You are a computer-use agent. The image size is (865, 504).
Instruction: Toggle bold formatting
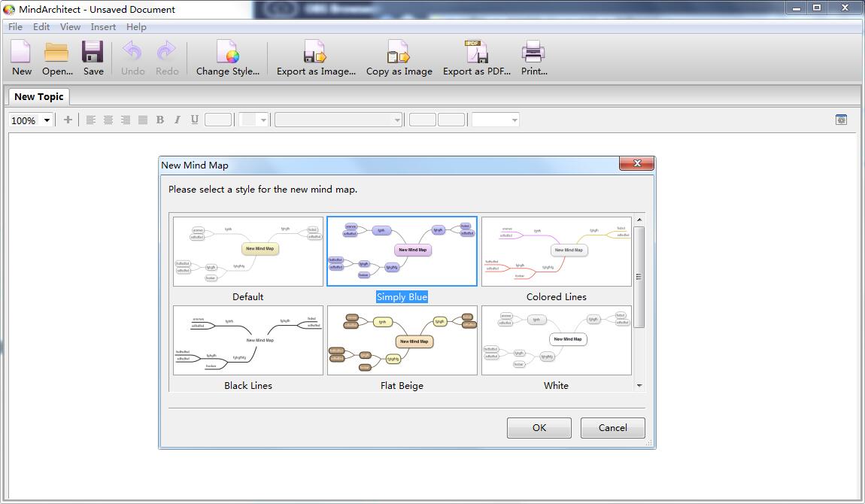[160, 120]
